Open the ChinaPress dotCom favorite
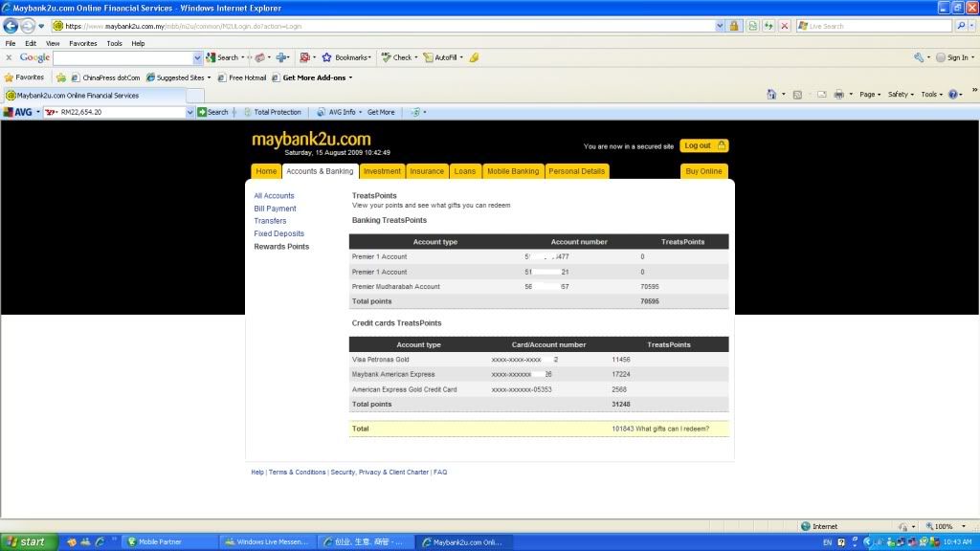 [105, 77]
